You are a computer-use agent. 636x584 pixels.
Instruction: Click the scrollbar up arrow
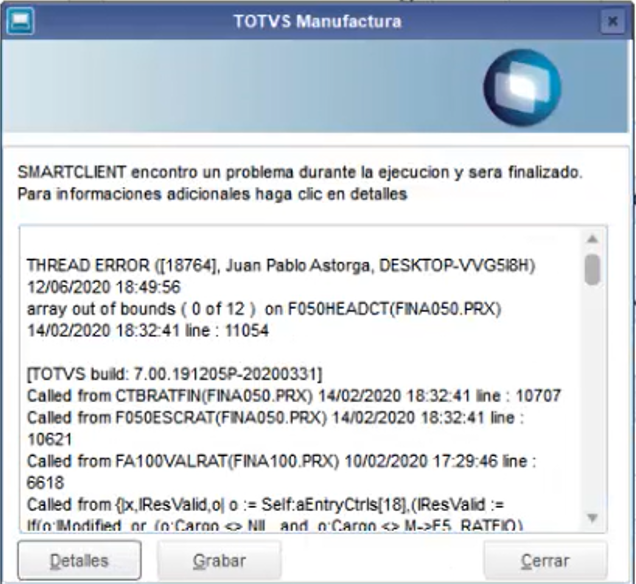593,239
